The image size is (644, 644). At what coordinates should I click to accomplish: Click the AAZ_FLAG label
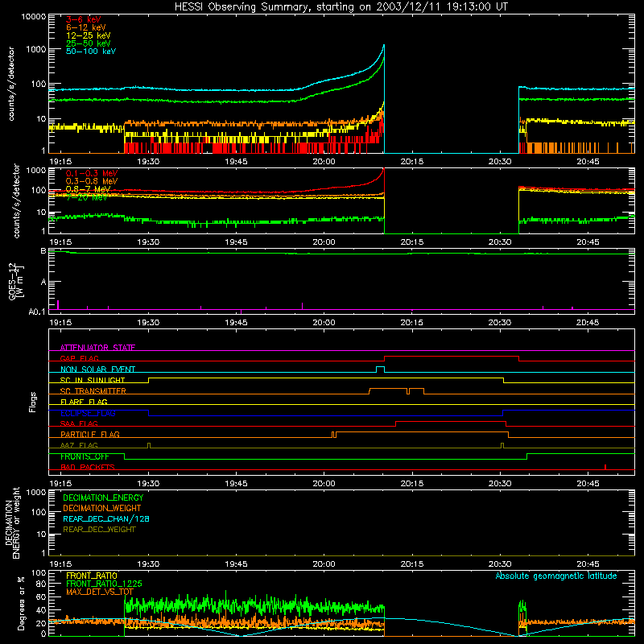[x=79, y=445]
